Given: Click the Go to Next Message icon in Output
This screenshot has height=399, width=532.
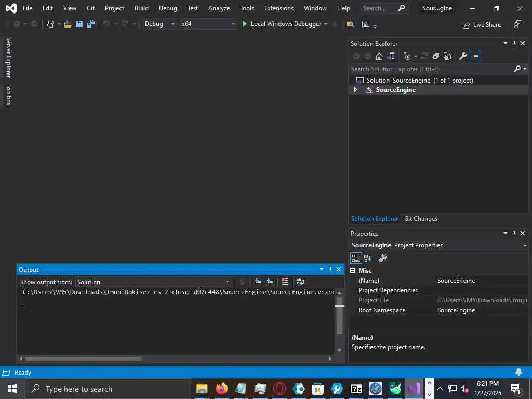Looking at the screenshot, I should point(270,282).
